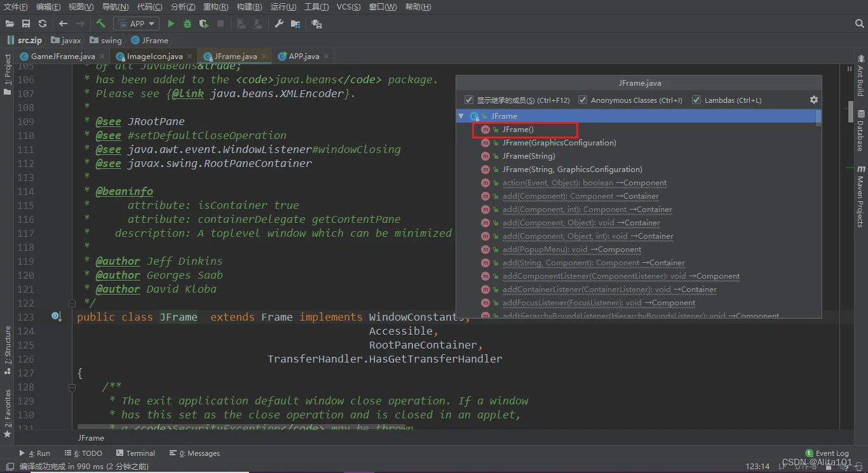Switch to ImageIcon.java tab
The height and width of the screenshot is (473, 868).
pos(154,56)
